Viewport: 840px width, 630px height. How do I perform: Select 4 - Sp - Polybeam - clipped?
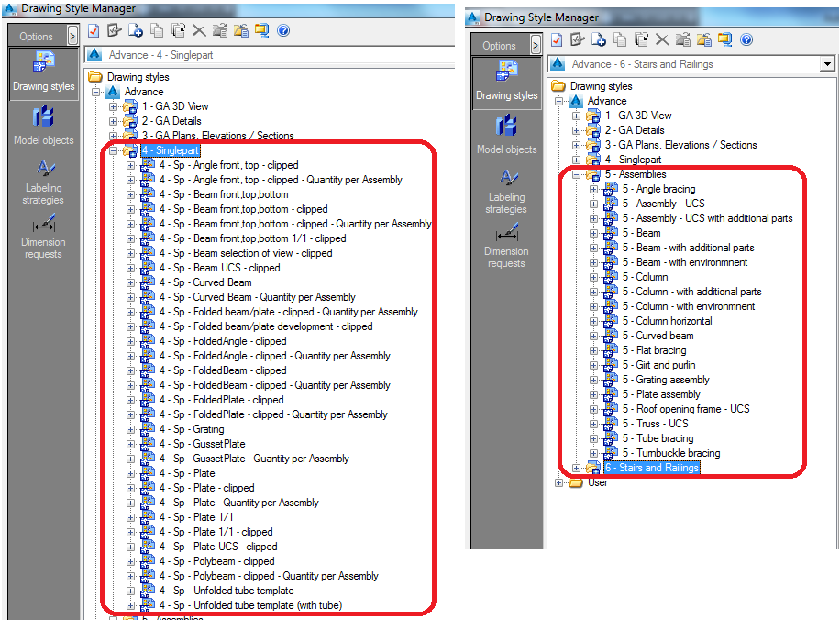coord(217,561)
